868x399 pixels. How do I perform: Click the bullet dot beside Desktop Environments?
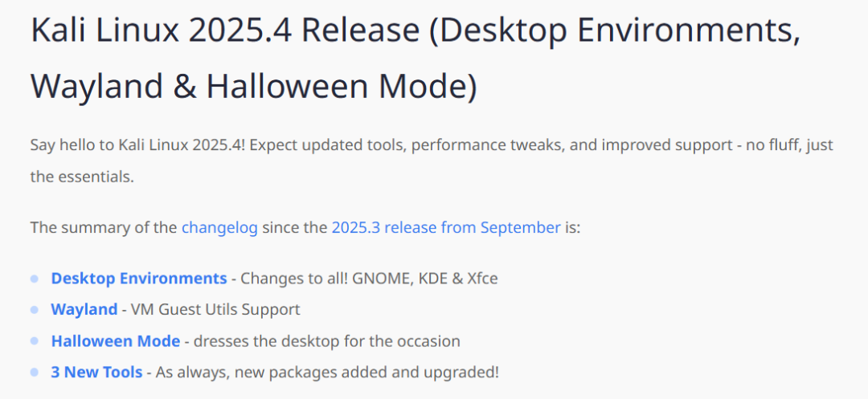(35, 279)
